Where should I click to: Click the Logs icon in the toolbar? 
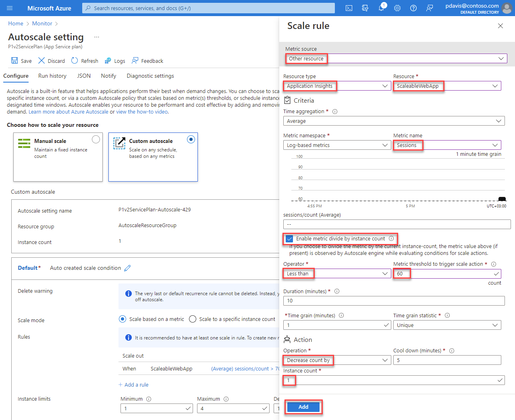[108, 61]
